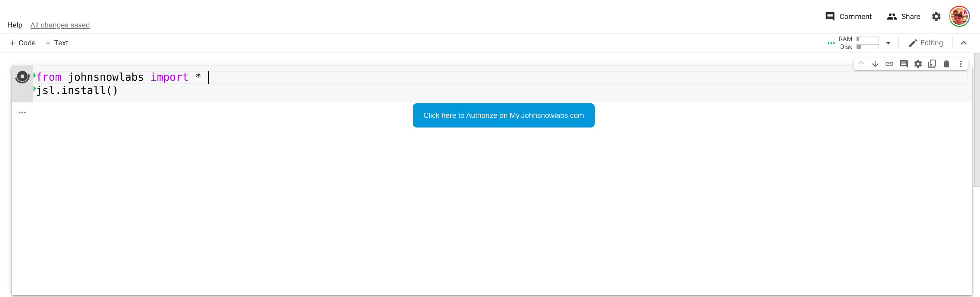Open cell editor settings gear
Viewport: 980px width, 297px height.
[918, 64]
